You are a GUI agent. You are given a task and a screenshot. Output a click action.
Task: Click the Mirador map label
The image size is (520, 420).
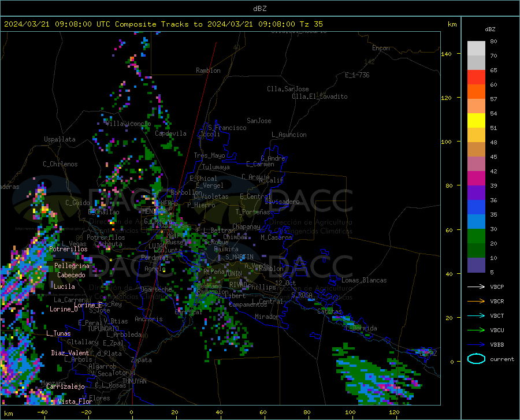click(266, 317)
